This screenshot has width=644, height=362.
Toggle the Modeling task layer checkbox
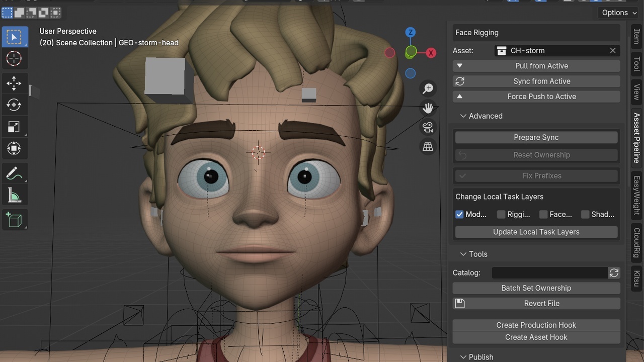(x=459, y=214)
